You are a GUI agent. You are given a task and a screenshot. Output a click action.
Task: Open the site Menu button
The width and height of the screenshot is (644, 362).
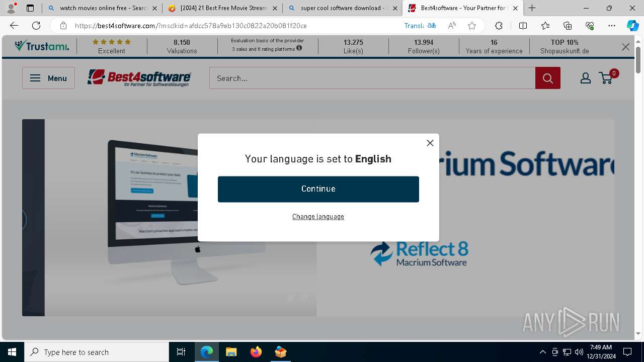[48, 78]
